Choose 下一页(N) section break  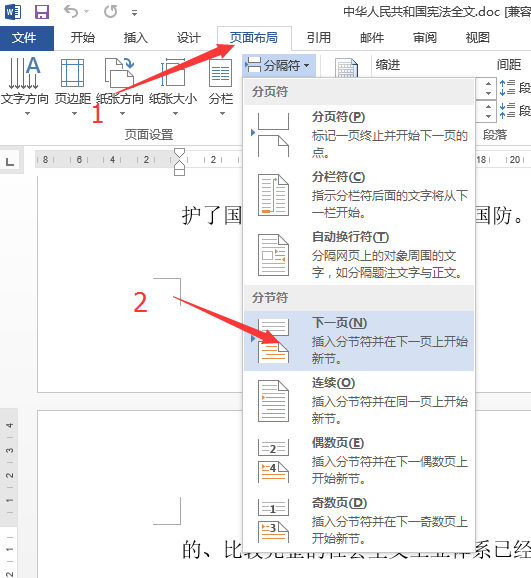(358, 341)
